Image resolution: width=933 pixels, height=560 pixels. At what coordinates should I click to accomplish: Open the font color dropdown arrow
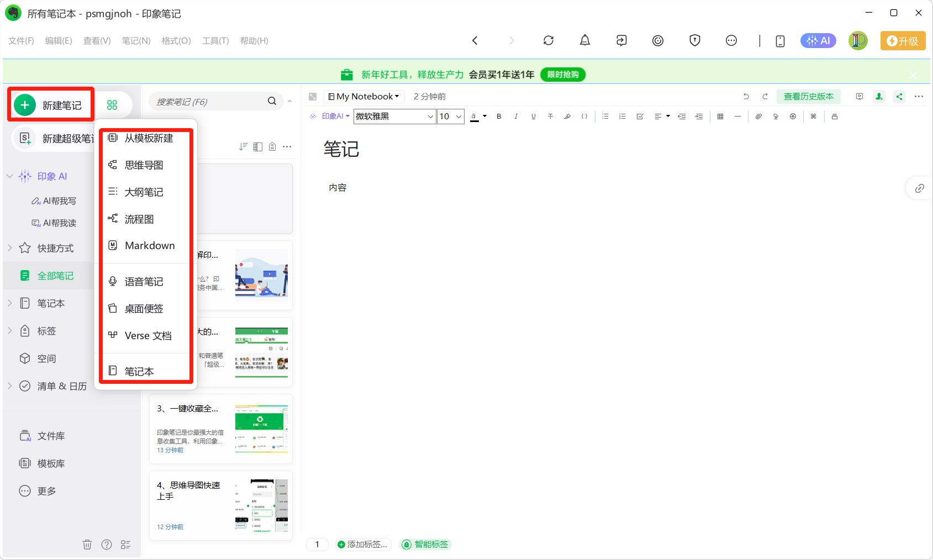[x=485, y=116]
